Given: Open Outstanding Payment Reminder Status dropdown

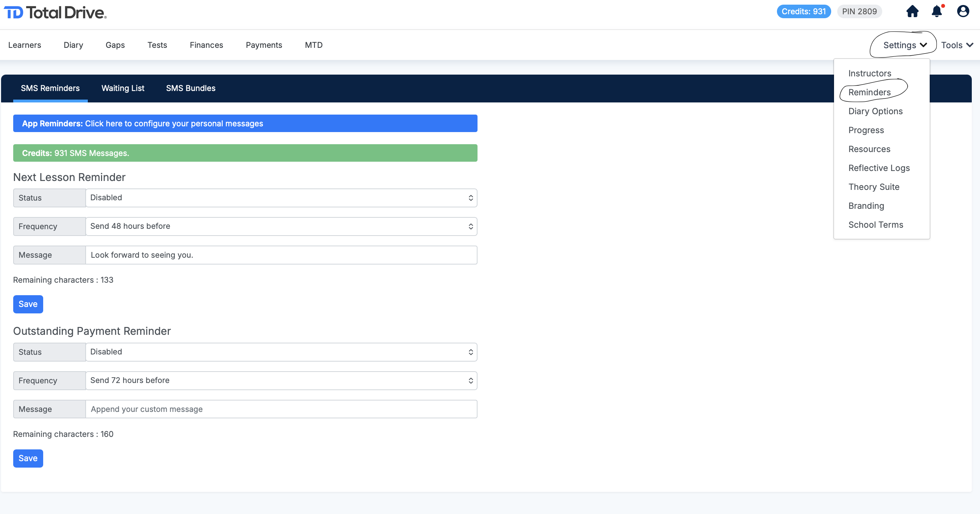Looking at the screenshot, I should click(x=281, y=352).
